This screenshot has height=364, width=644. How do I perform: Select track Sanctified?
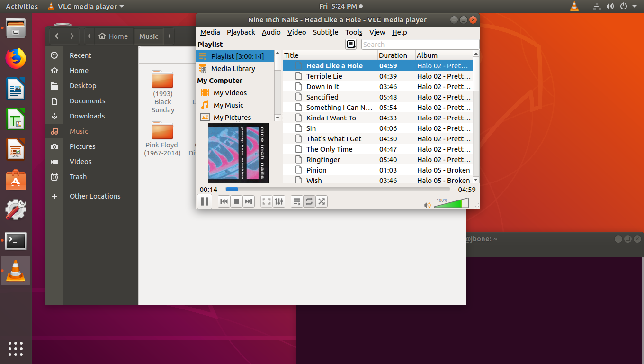pos(378,97)
